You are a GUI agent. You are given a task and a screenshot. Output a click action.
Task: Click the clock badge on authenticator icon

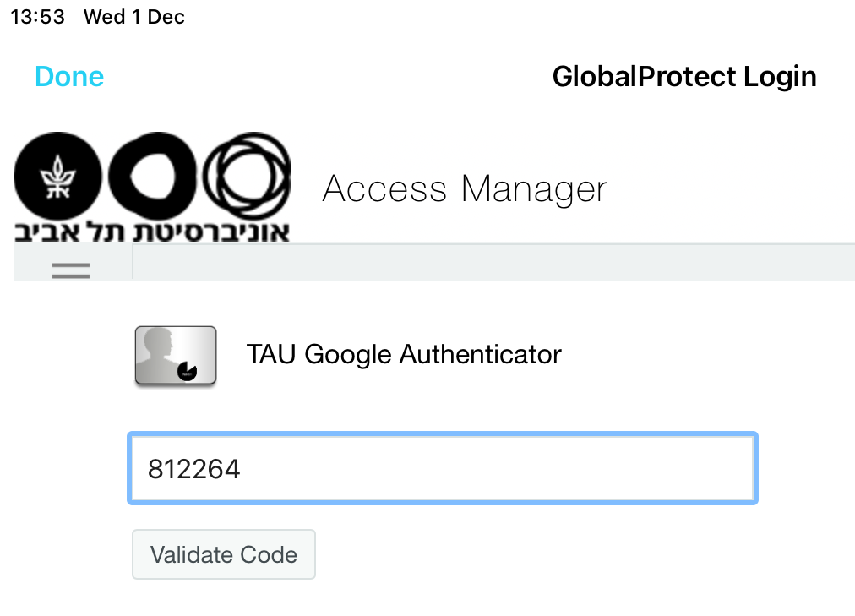pyautogui.click(x=187, y=371)
